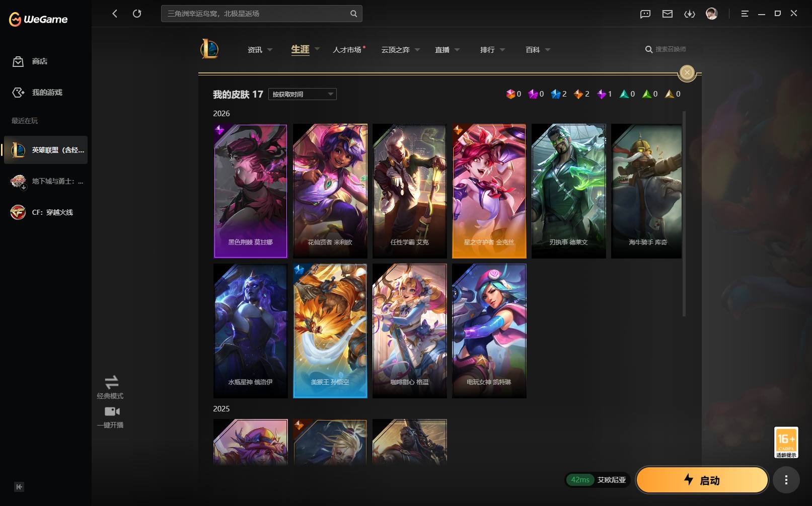Click the purple gem counter showing 1
This screenshot has height=506, width=812.
click(604, 94)
